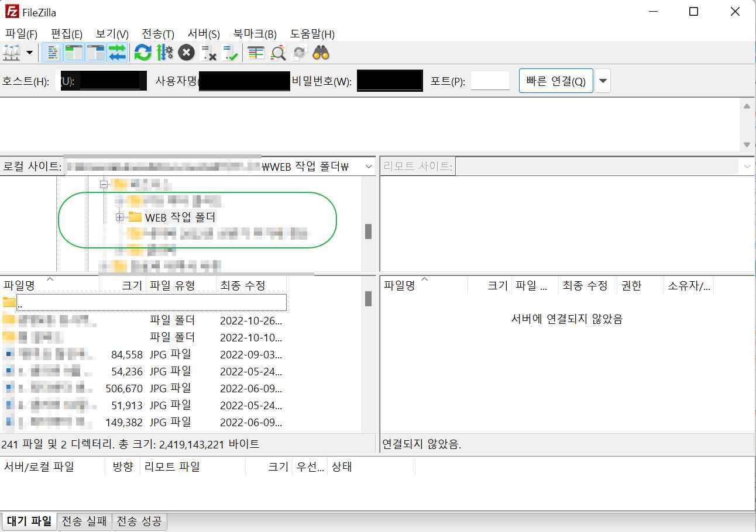Toggle local directory tree display

pos(74,53)
